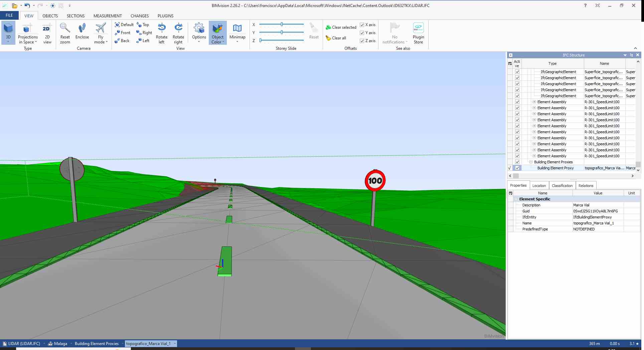Viewport: 644px width, 350px height.
Task: Click Clear all offsets button
Action: pyautogui.click(x=336, y=38)
